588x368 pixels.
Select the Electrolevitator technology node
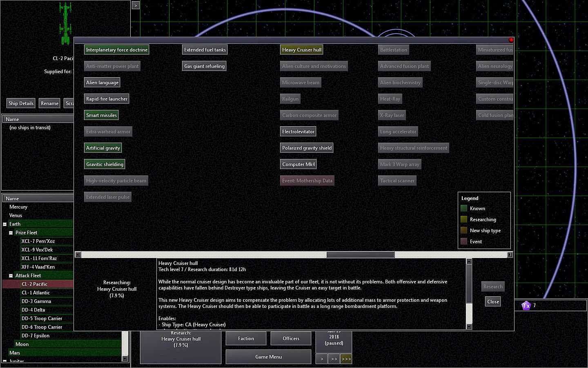click(298, 132)
